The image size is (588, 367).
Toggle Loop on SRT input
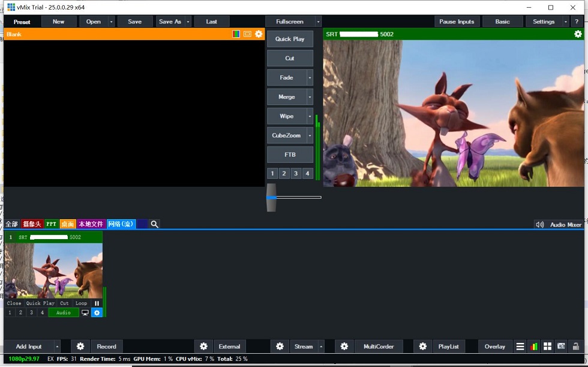click(x=82, y=303)
